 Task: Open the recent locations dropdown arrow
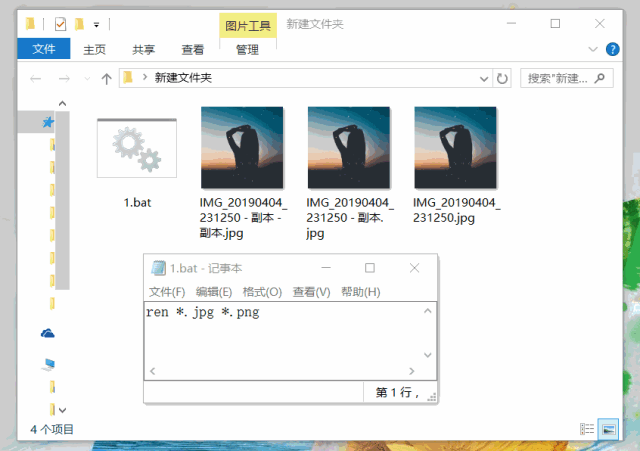click(x=87, y=79)
